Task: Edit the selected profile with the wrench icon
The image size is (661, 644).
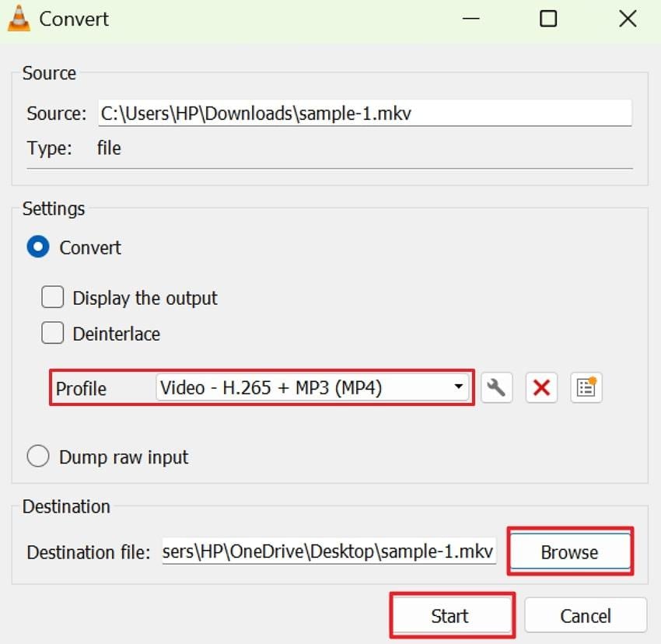Action: click(496, 387)
